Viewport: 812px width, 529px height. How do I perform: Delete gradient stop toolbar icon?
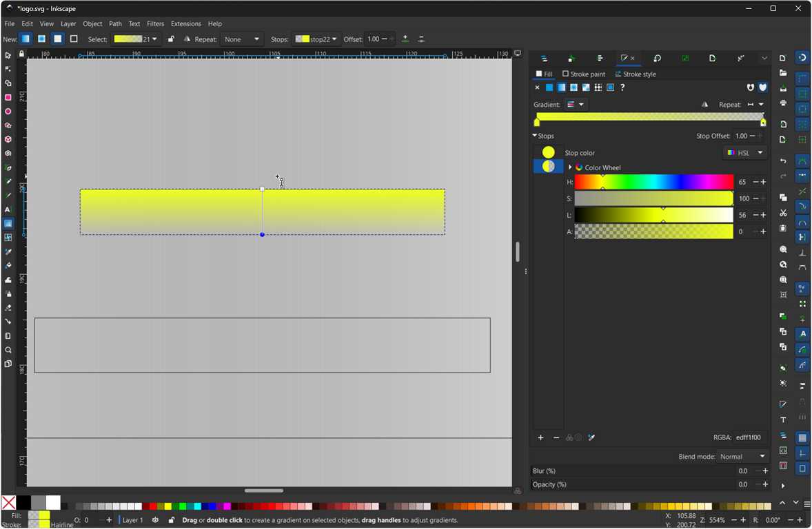(x=421, y=39)
